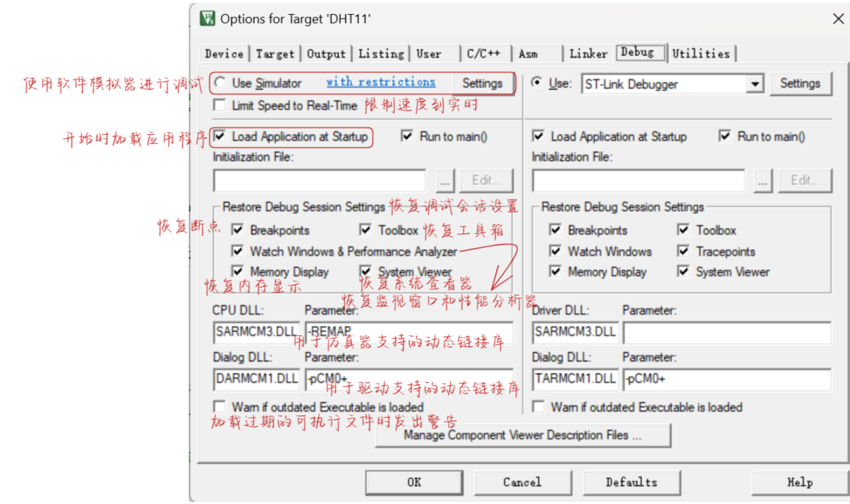Open Settings for the ST-Link Debugger
The height and width of the screenshot is (504, 850).
click(x=800, y=83)
